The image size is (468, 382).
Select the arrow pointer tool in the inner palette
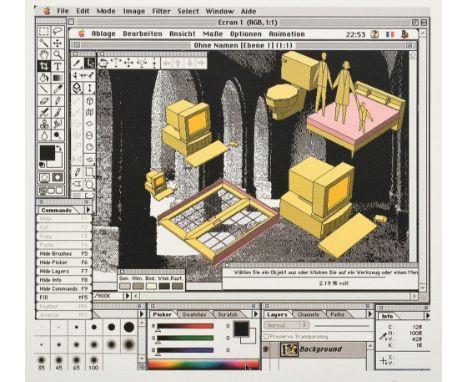point(89,63)
